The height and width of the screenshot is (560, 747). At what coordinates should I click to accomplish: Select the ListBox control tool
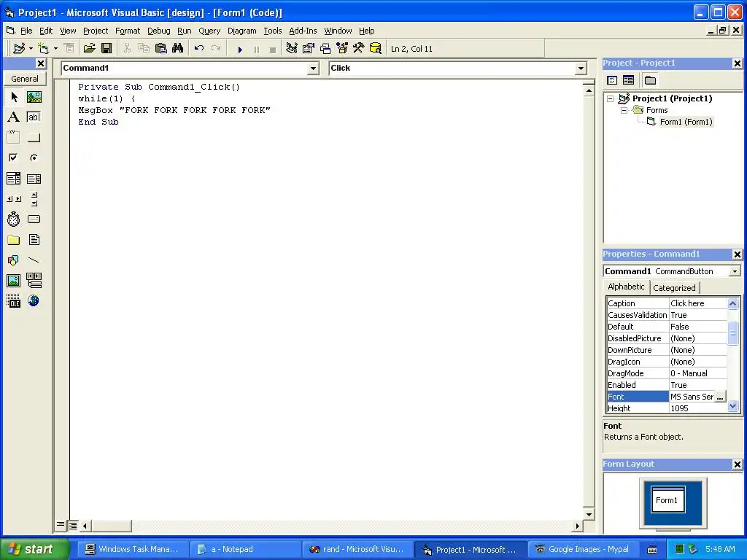(34, 179)
